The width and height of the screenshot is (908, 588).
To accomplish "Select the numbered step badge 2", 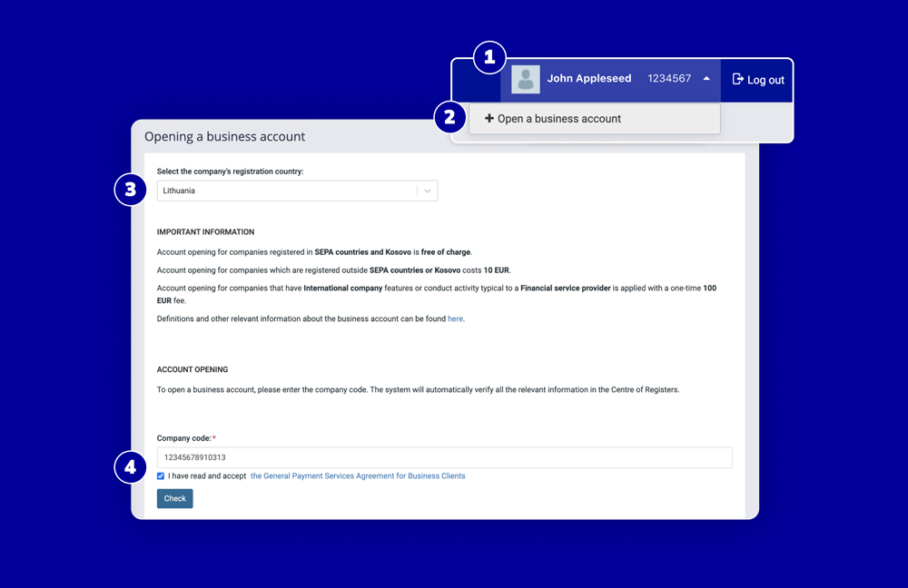I will pyautogui.click(x=450, y=117).
